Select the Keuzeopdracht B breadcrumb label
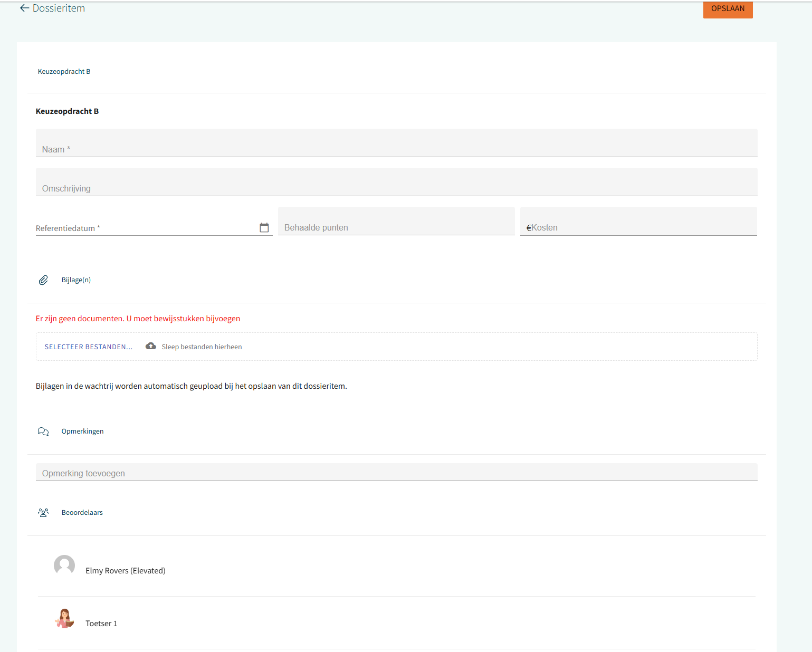Screen dimensions: 812x652 click(x=64, y=72)
